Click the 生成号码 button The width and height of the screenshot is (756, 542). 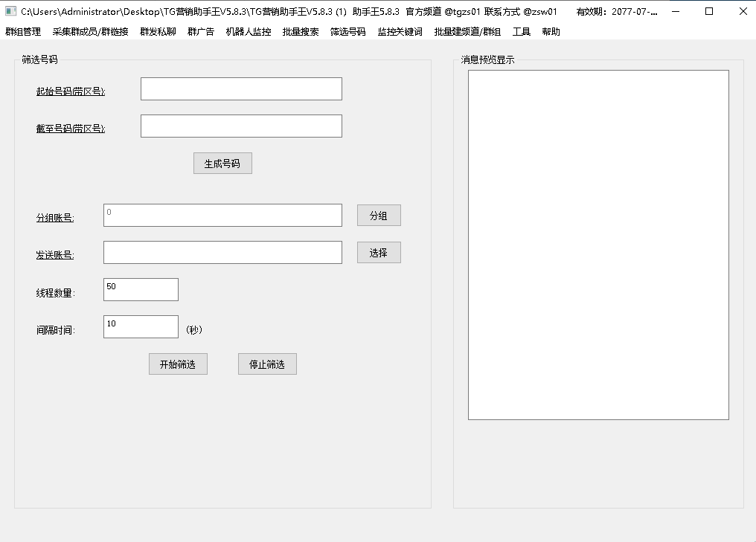click(x=222, y=164)
